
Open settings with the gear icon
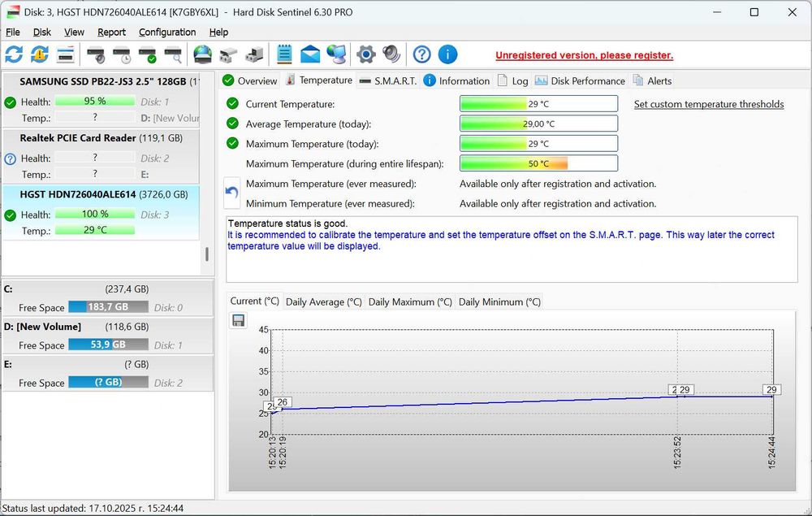tap(366, 54)
